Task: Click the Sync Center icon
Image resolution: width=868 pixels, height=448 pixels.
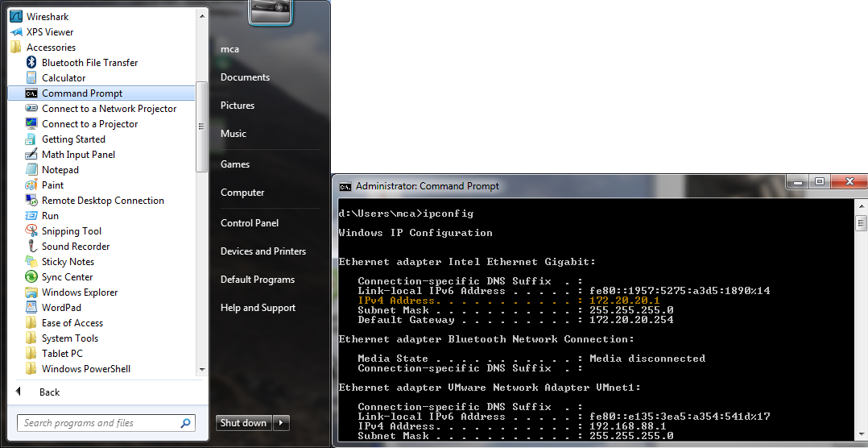Action: (31, 277)
